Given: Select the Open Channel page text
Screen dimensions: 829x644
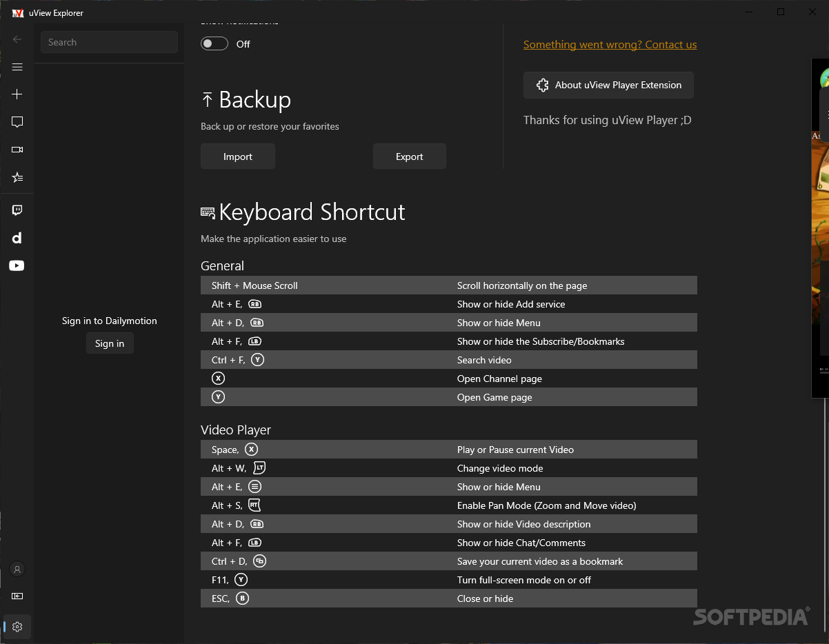Looking at the screenshot, I should point(499,379).
